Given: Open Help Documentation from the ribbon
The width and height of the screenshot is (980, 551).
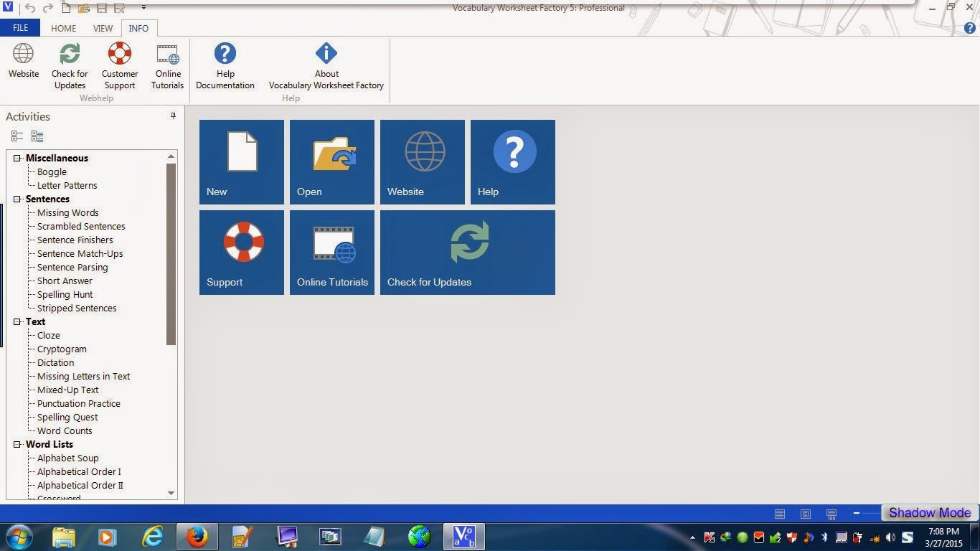Looking at the screenshot, I should point(225,66).
